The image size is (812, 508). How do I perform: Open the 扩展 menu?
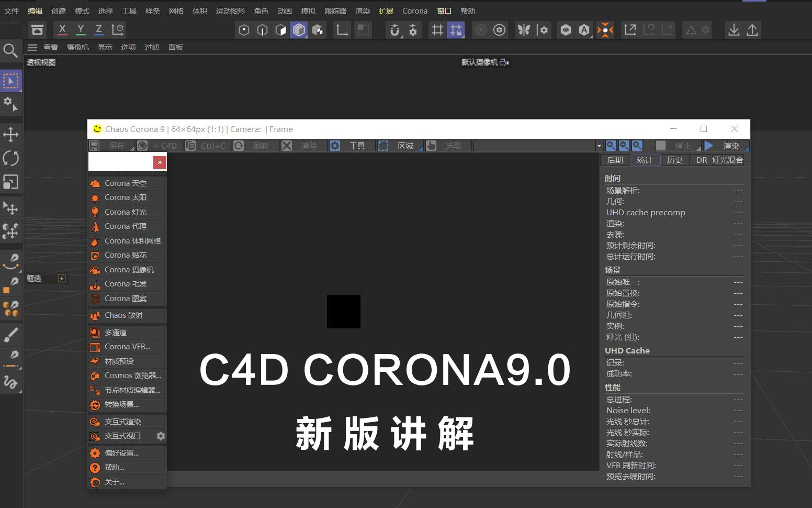tap(386, 11)
